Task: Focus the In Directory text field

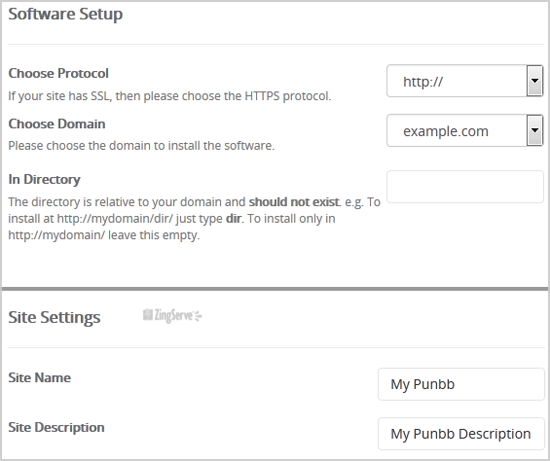Action: (465, 187)
